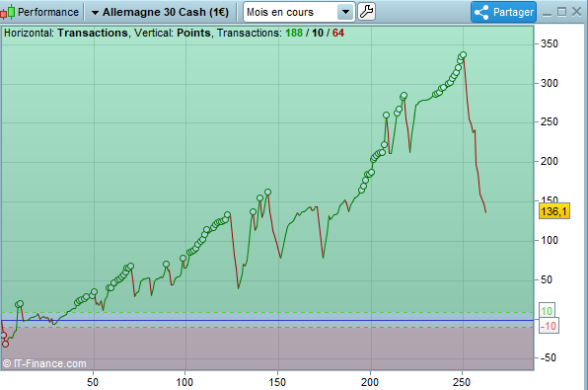588x390 pixels.
Task: Click the yellow 136,1 current value label
Action: [x=553, y=211]
